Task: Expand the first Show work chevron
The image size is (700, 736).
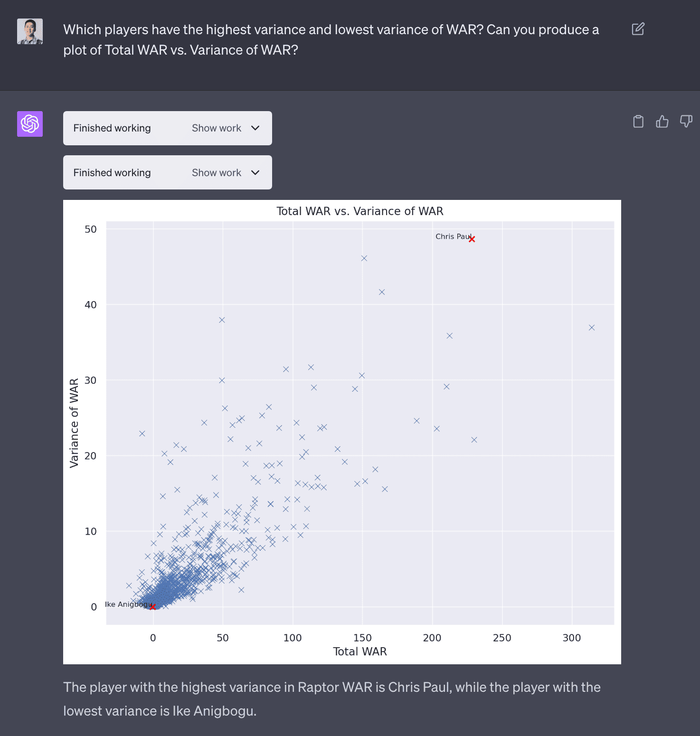Action: pos(255,128)
